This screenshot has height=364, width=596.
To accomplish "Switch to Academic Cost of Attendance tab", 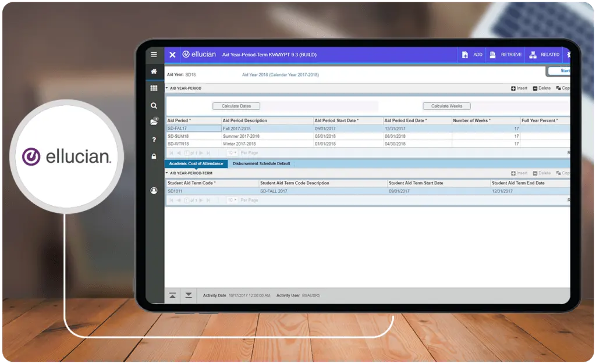I will (196, 163).
